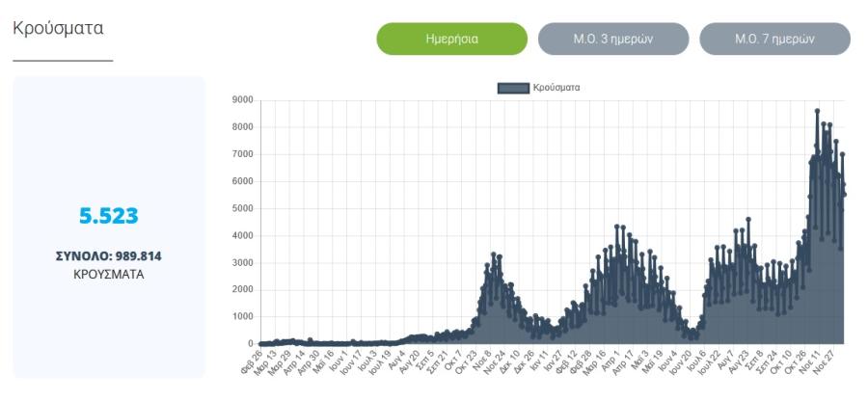Click the 9000 y-axis value
Image resolution: width=868 pixels, height=401 pixels.
[x=244, y=100]
